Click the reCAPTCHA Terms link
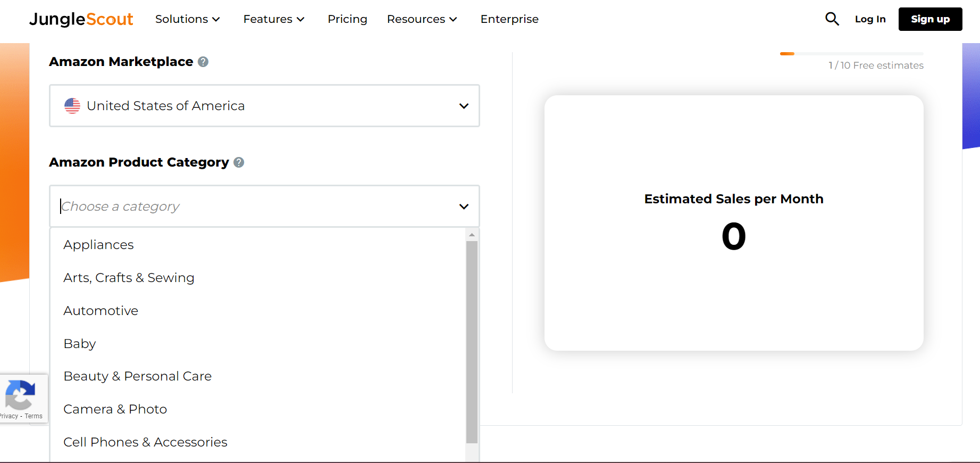Image resolution: width=980 pixels, height=463 pixels. pos(33,416)
